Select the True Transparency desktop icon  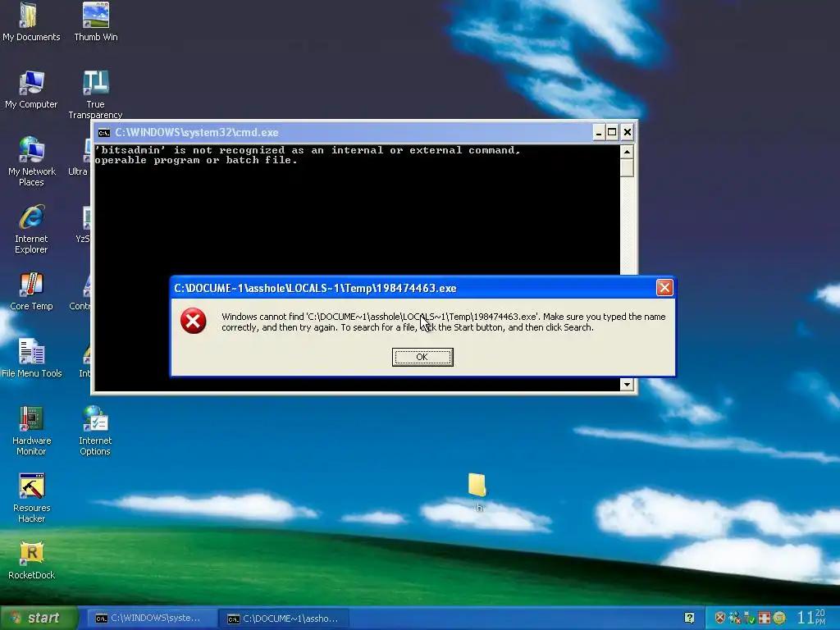click(95, 95)
